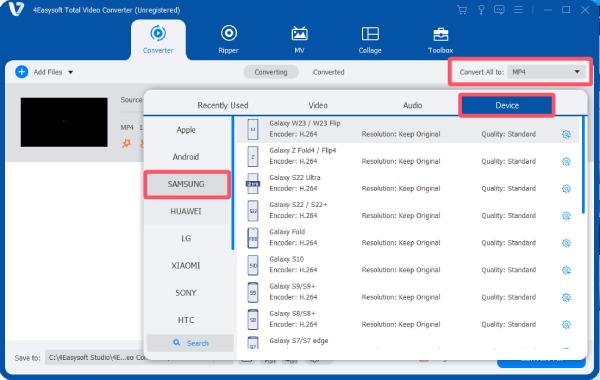Select the Galaxy S7/S7 edge preset
Image resolution: width=600 pixels, height=380 pixels.
click(298, 341)
